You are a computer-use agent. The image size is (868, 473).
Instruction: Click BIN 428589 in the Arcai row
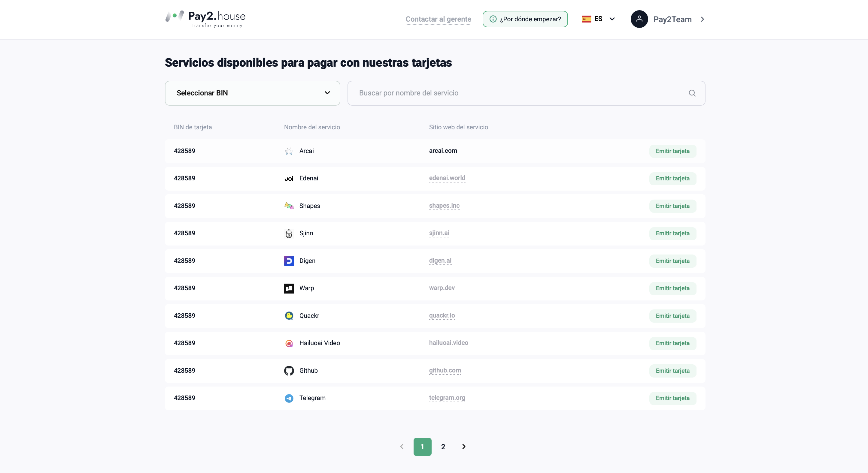(x=184, y=151)
